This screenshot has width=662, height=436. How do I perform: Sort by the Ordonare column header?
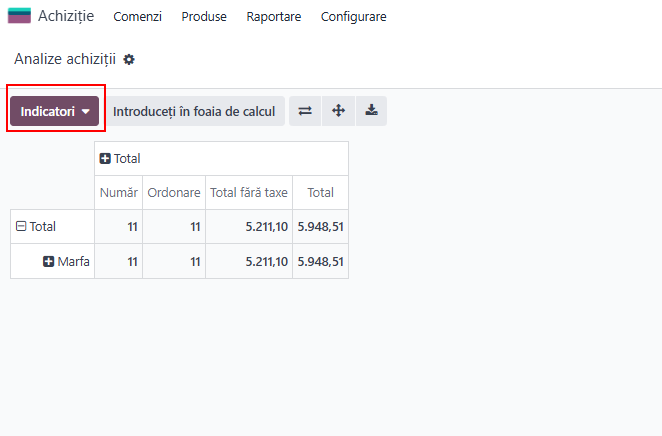[174, 192]
